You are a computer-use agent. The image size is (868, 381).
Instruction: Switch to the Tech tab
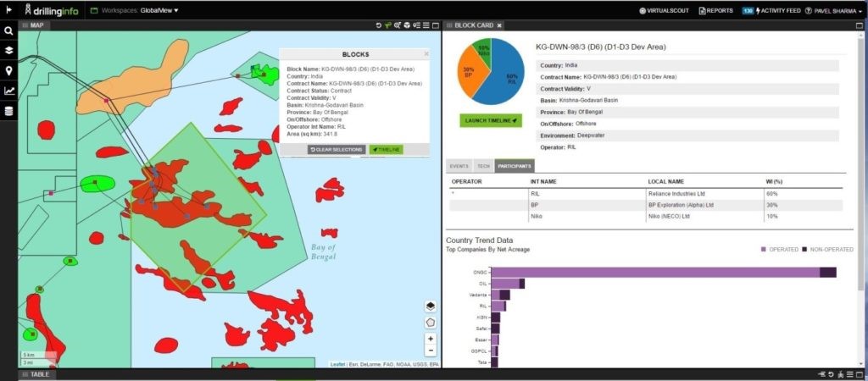(x=483, y=166)
